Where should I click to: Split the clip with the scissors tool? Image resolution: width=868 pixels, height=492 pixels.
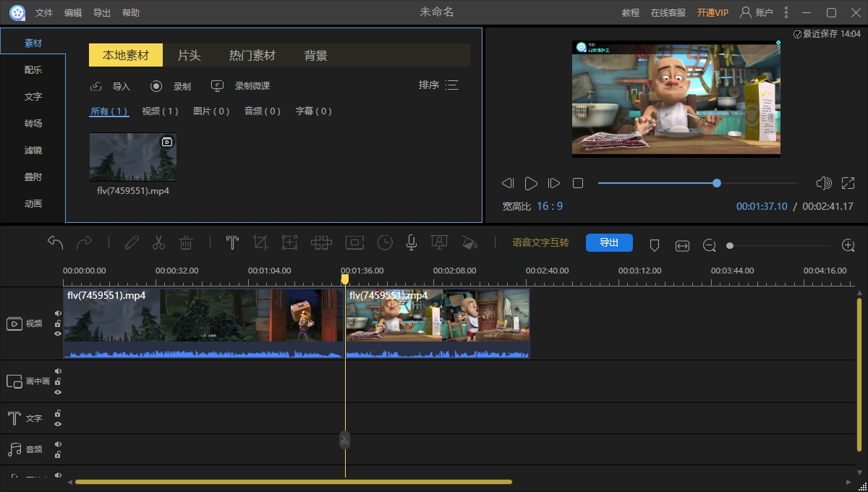point(159,243)
